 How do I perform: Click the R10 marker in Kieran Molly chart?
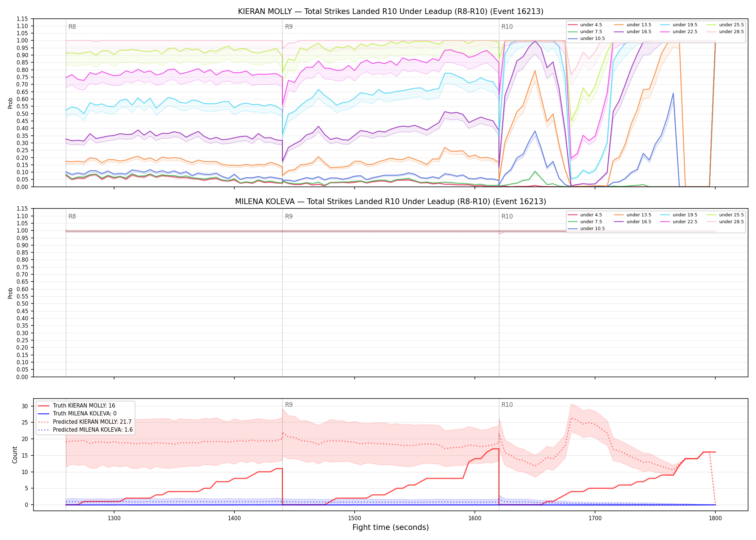click(x=507, y=27)
